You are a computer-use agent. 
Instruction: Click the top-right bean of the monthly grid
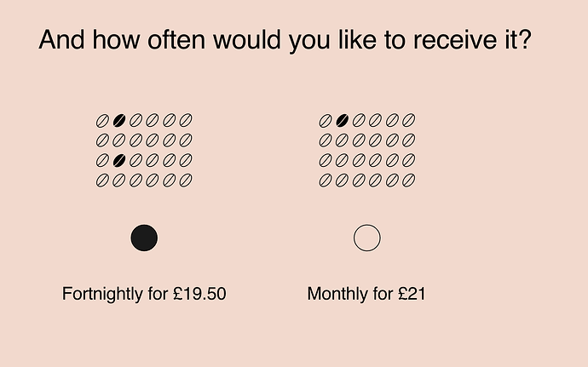click(409, 120)
